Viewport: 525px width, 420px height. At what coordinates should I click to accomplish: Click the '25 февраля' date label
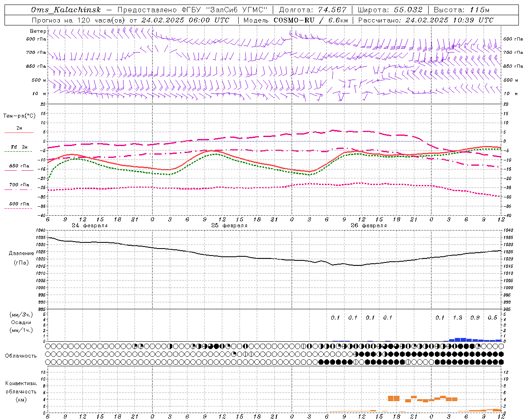tap(229, 226)
